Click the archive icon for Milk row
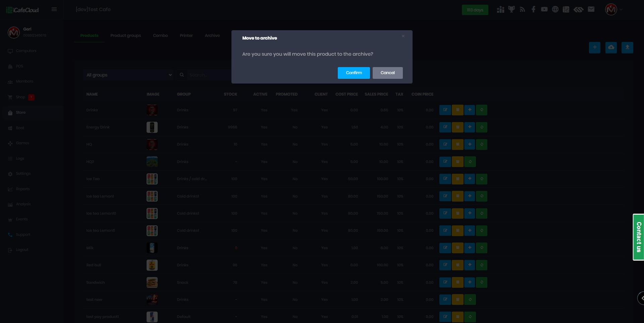 click(458, 248)
